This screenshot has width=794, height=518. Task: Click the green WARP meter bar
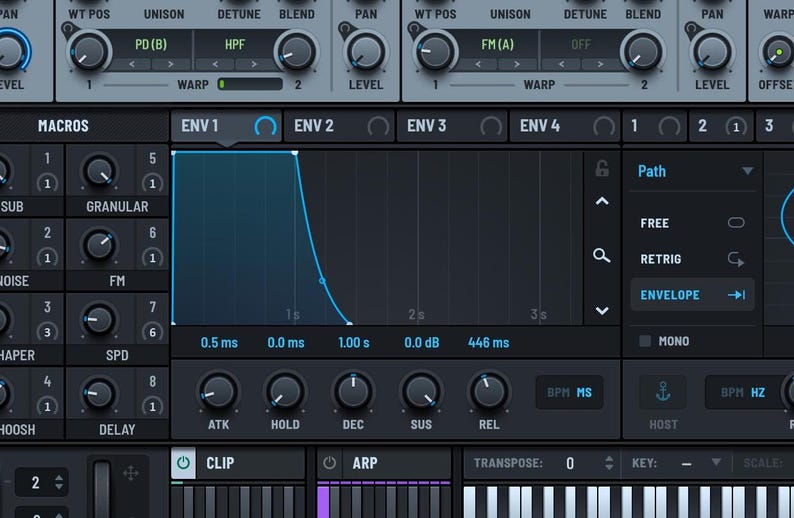(250, 84)
